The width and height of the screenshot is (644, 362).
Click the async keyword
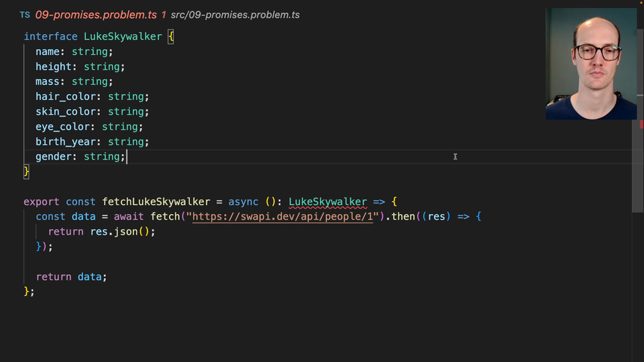click(x=243, y=202)
